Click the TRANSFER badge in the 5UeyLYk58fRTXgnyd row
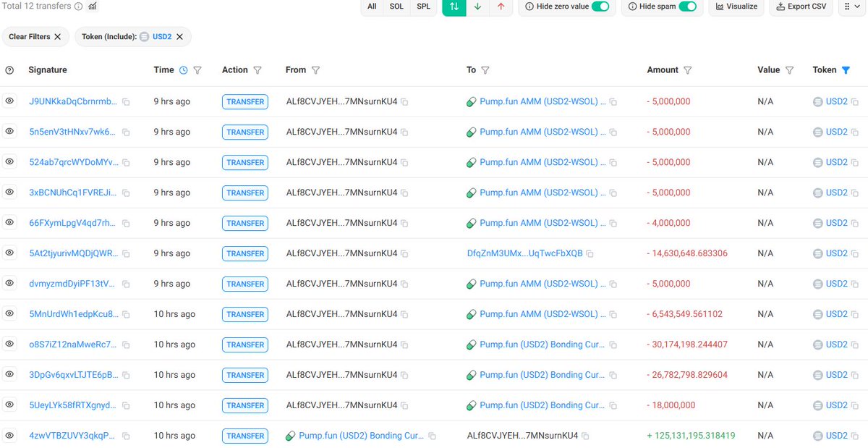The height and width of the screenshot is (448, 868). tap(245, 406)
